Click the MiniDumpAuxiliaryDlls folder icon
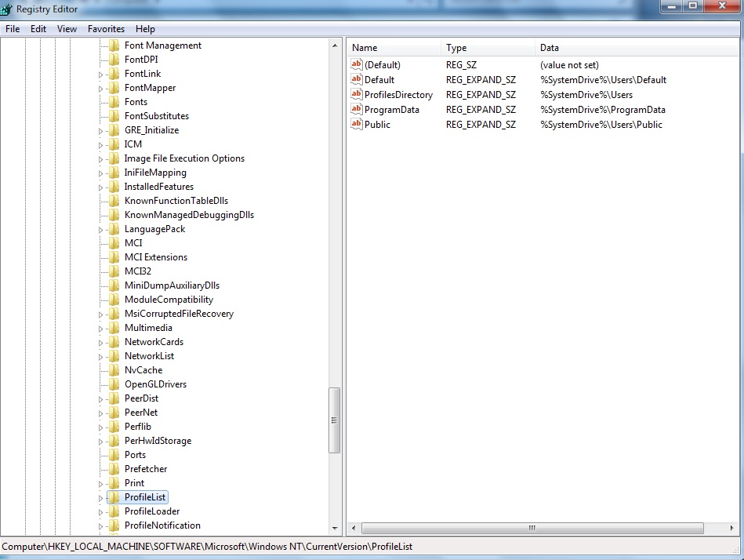The image size is (744, 560). point(114,285)
